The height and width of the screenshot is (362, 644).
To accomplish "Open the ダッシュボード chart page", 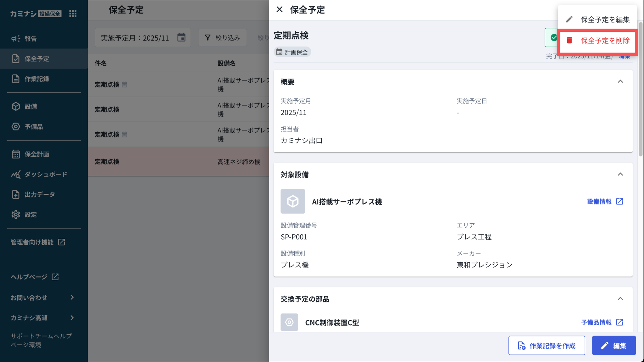I will (x=16, y=174).
